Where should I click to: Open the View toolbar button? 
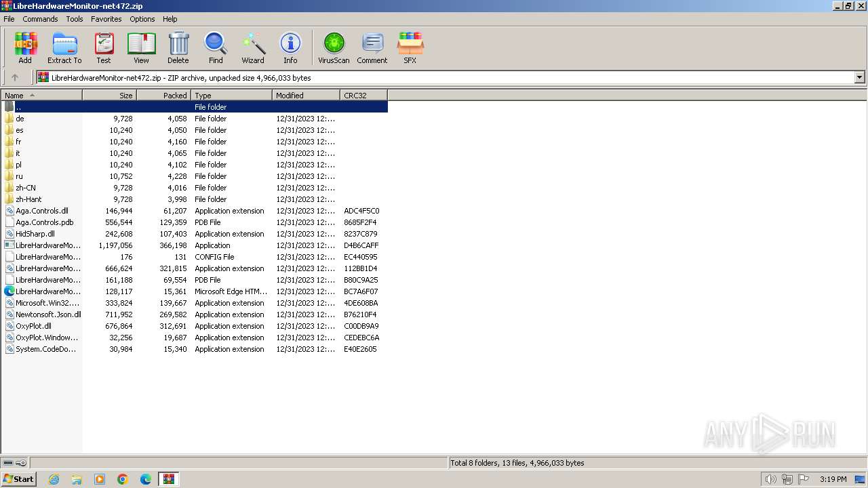(141, 47)
